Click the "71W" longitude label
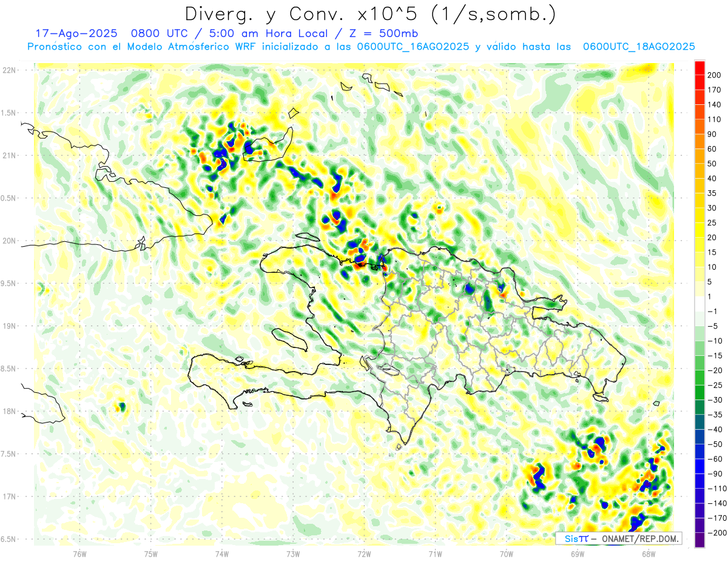Image resolution: width=728 pixels, height=562 pixels. coord(435,553)
